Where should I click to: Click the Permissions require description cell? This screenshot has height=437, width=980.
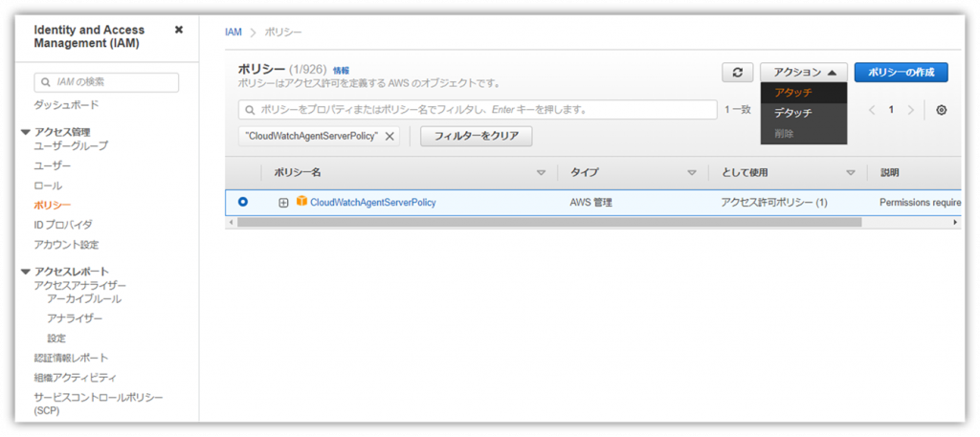click(920, 203)
